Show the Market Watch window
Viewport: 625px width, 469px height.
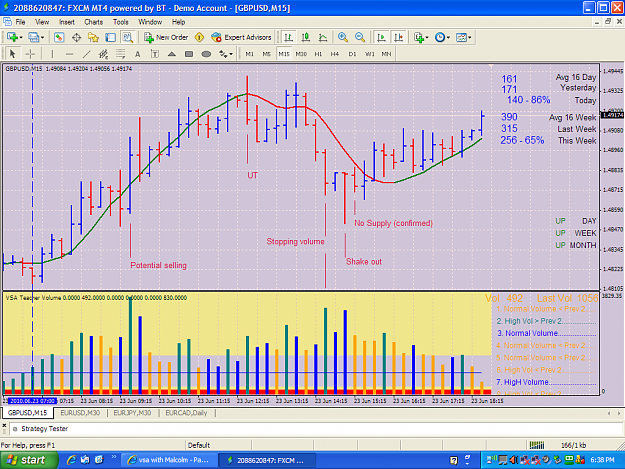click(59, 37)
